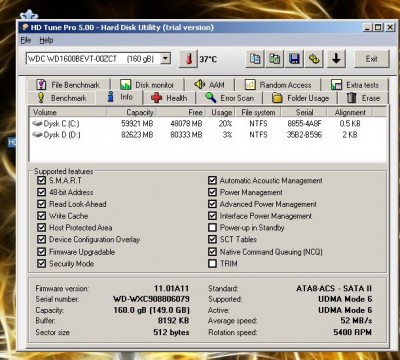Click the Volume column header
400x360 pixels.
(68, 112)
